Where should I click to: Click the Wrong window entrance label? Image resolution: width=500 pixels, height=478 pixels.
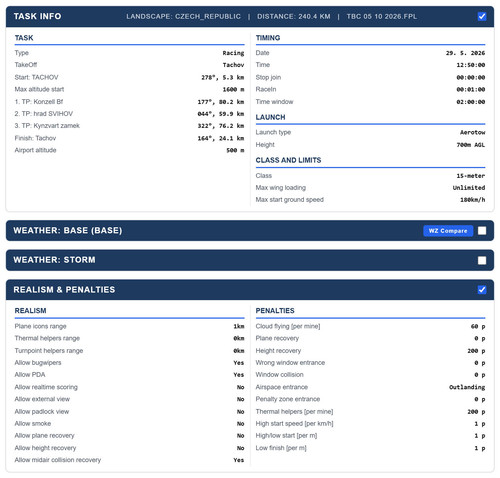pos(290,363)
